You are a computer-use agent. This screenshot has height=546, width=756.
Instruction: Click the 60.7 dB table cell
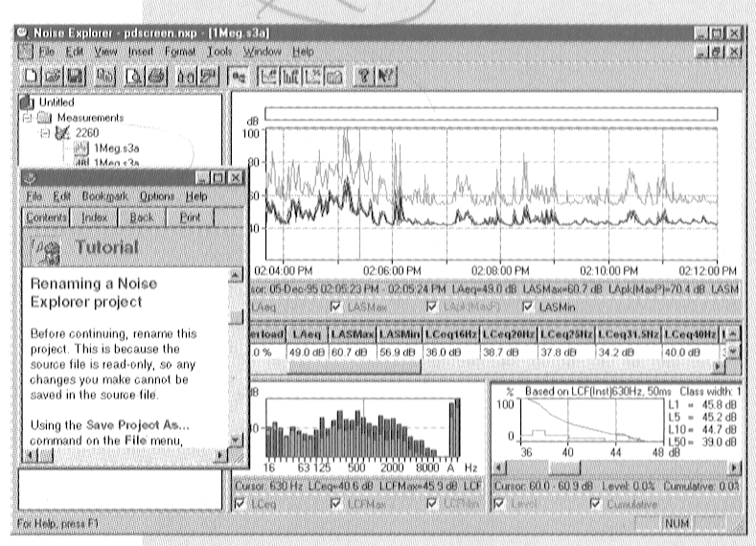350,353
